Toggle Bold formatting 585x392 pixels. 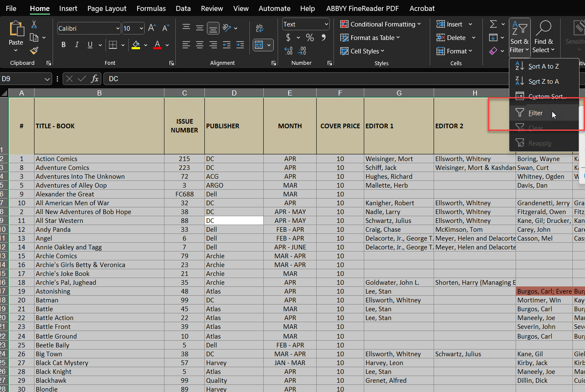(x=64, y=45)
